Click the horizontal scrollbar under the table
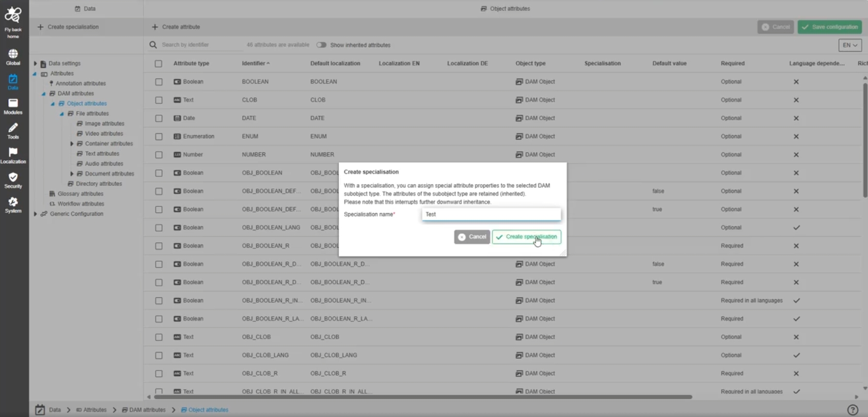The image size is (868, 417). point(422,397)
